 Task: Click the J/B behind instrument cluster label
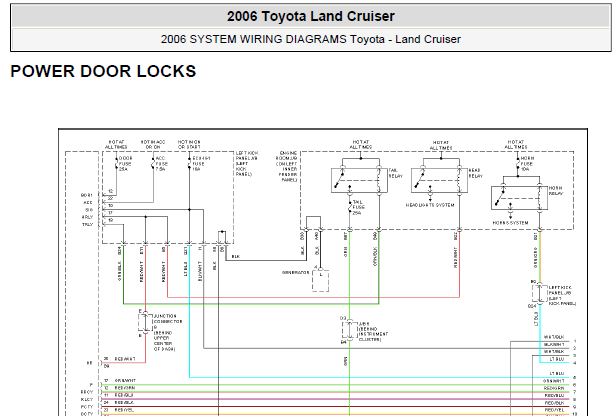click(x=373, y=332)
